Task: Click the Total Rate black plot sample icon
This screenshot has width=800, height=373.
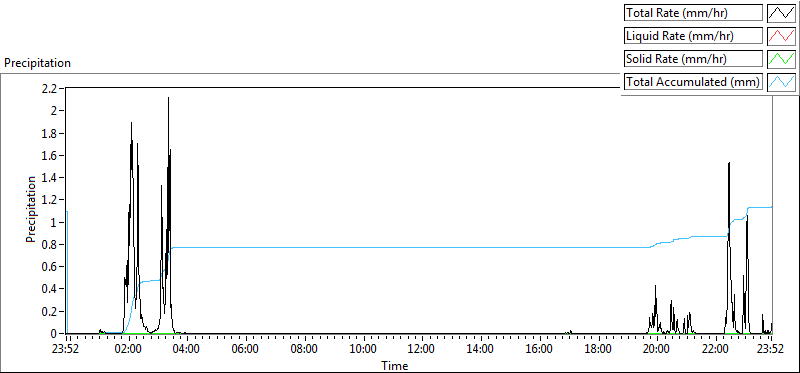Action: 781,13
